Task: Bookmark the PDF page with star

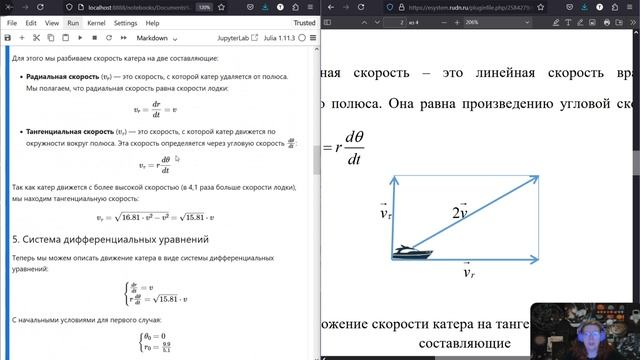Action: point(541,7)
